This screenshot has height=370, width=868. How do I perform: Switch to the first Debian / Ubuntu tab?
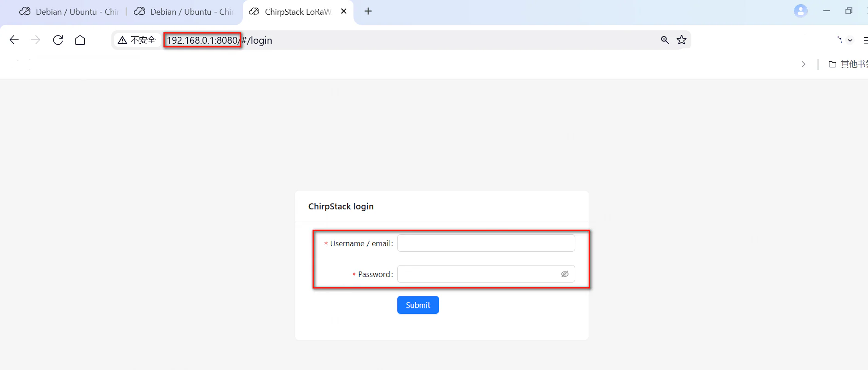[x=69, y=12]
